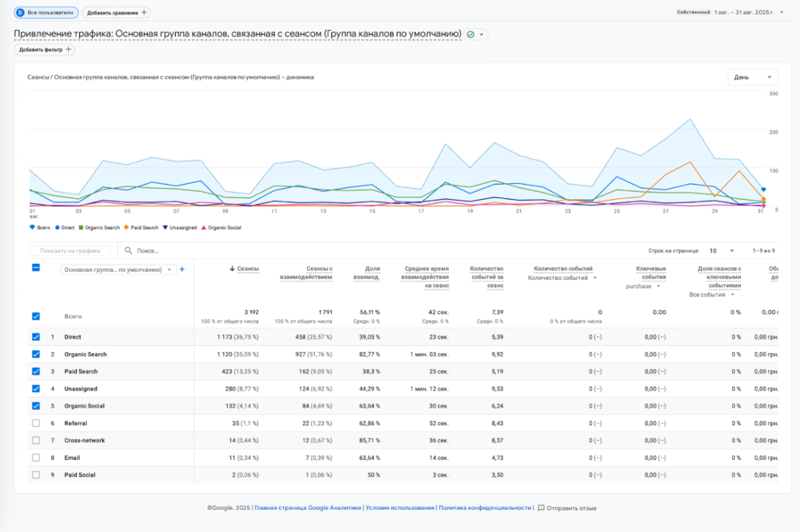Click the green checkmark status icon by title
The height and width of the screenshot is (532, 800).
point(471,35)
